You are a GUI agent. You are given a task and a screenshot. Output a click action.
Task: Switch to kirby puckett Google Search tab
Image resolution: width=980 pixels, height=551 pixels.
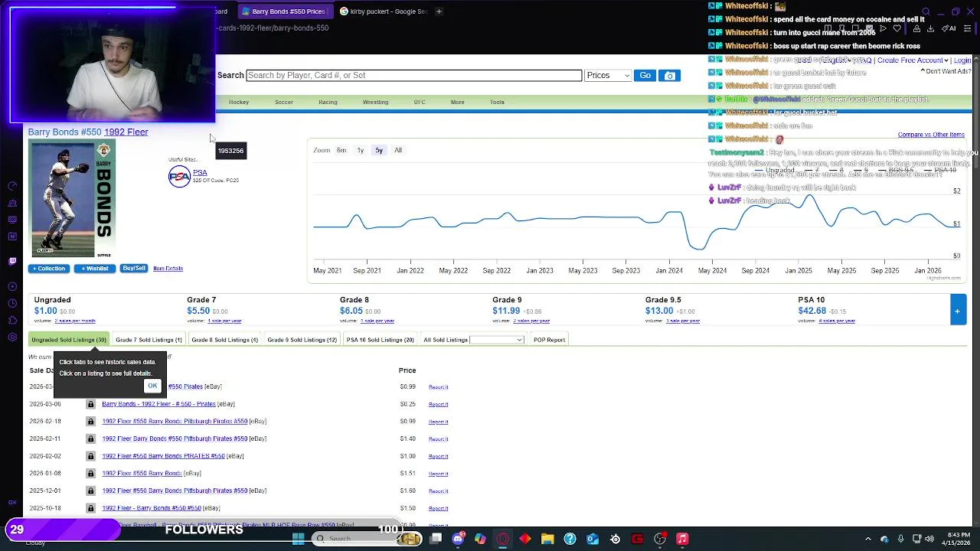tap(384, 11)
